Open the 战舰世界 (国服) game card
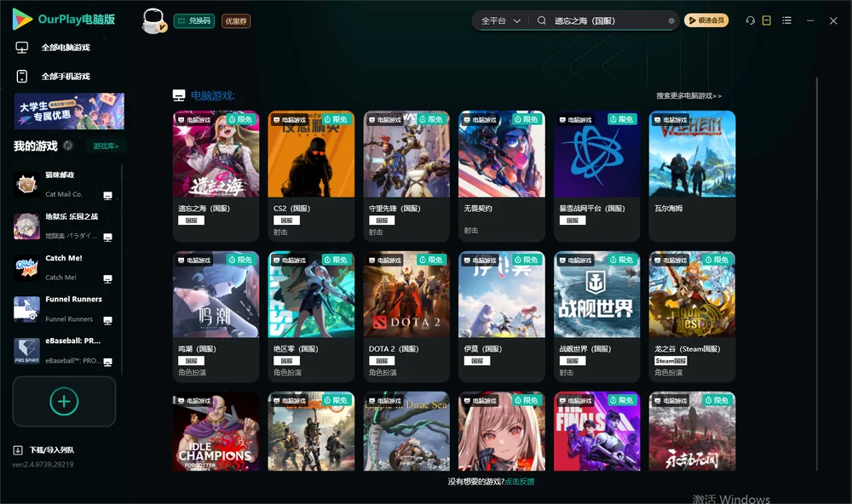 point(596,317)
